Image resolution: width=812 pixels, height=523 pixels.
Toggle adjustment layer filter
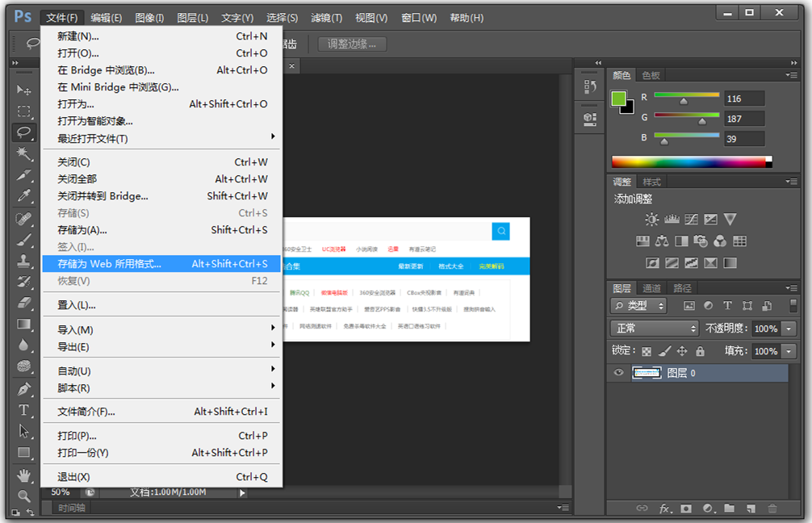pos(709,306)
